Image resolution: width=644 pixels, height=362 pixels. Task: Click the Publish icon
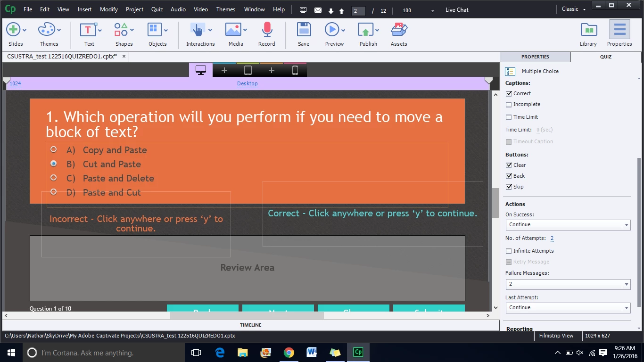pyautogui.click(x=365, y=30)
